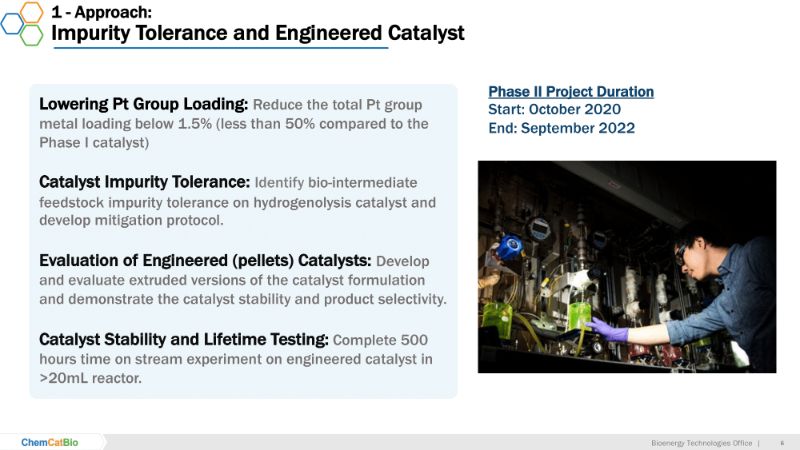The width and height of the screenshot is (800, 450).
Task: Click the orange hexagon in the logo
Action: pyautogui.click(x=32, y=12)
